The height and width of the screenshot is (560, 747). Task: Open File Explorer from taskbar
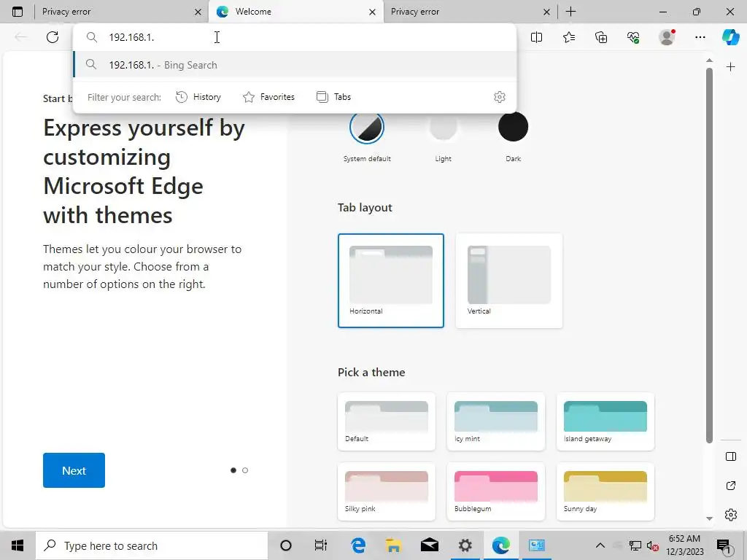[393, 545]
